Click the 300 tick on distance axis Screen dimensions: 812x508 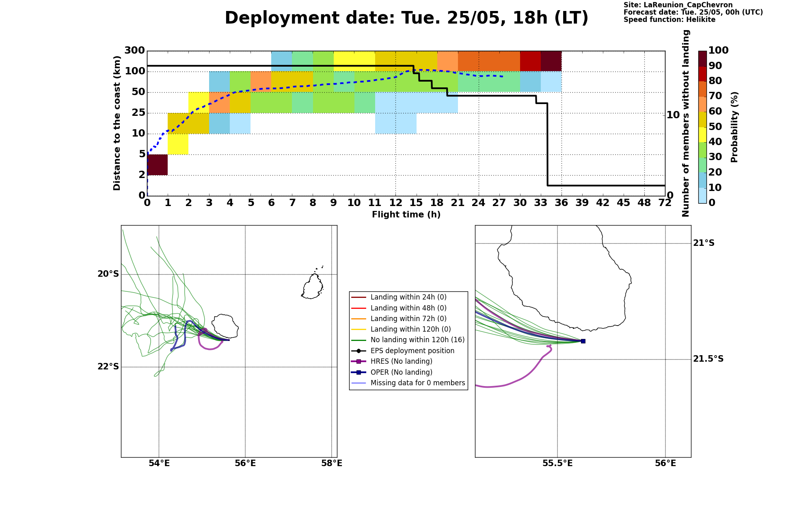pos(134,50)
